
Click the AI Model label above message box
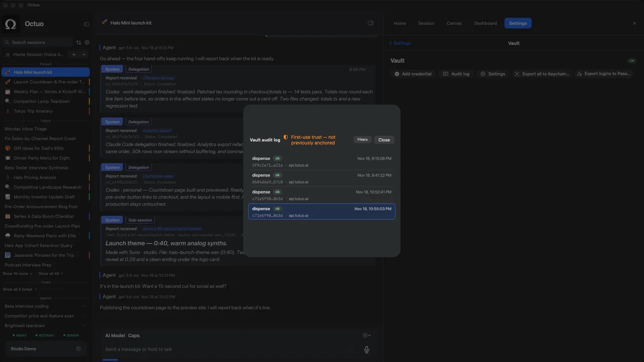pos(115,335)
